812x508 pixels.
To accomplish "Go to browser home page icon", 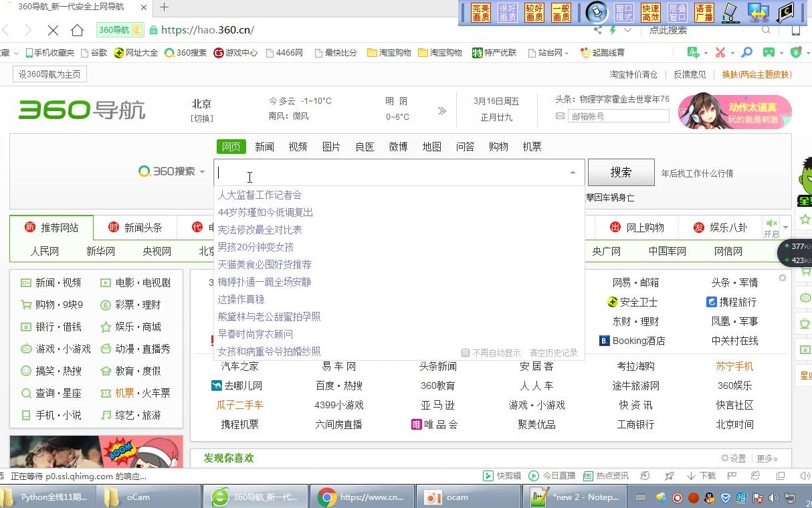I will 77,30.
